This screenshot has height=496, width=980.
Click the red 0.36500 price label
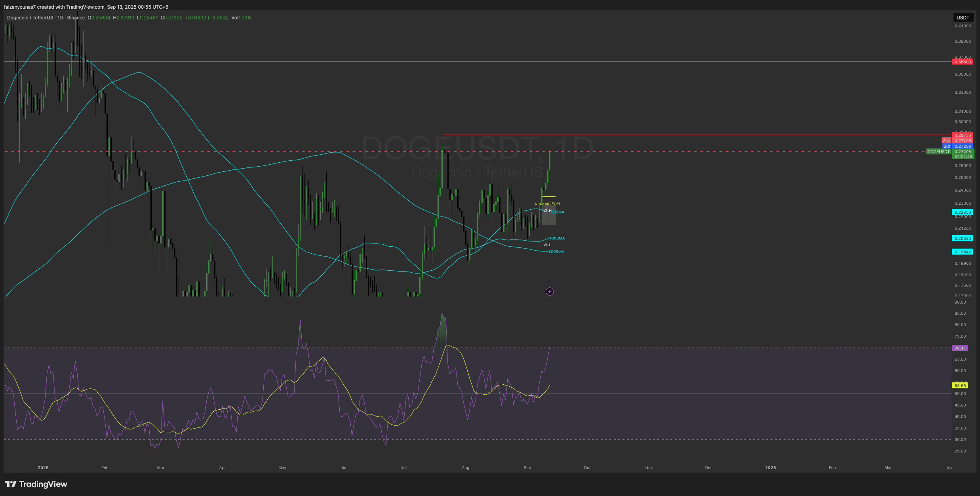click(962, 62)
